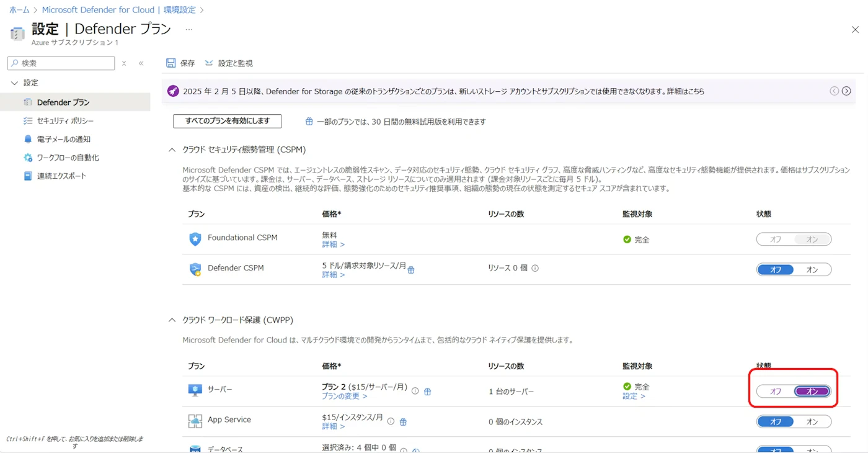Click gift icon in App Service price cell
Image resolution: width=868 pixels, height=453 pixels.
(x=403, y=421)
